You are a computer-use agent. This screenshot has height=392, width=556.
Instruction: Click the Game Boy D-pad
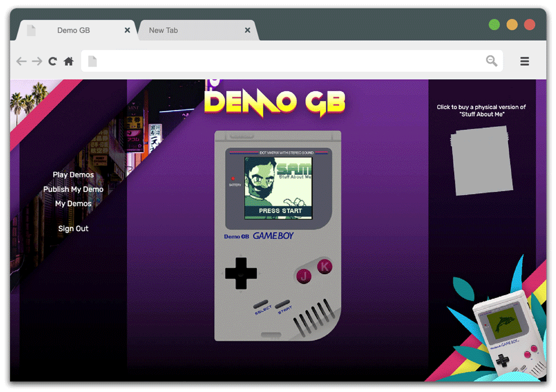coord(241,273)
